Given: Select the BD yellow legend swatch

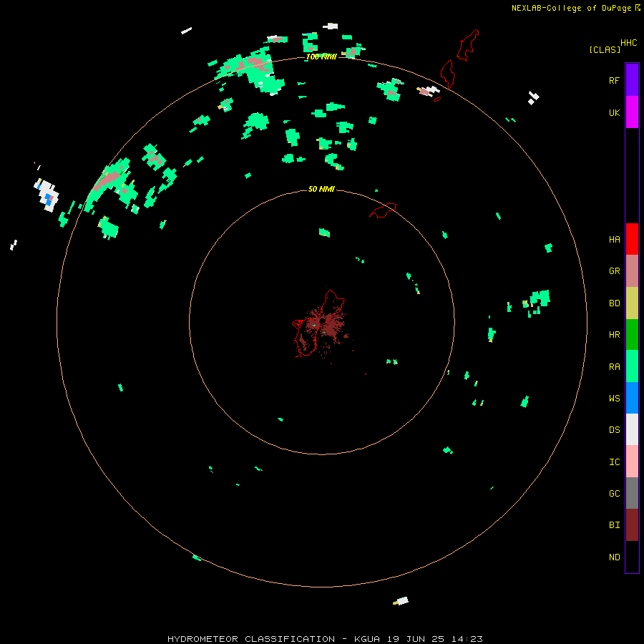Looking at the screenshot, I should [x=632, y=303].
